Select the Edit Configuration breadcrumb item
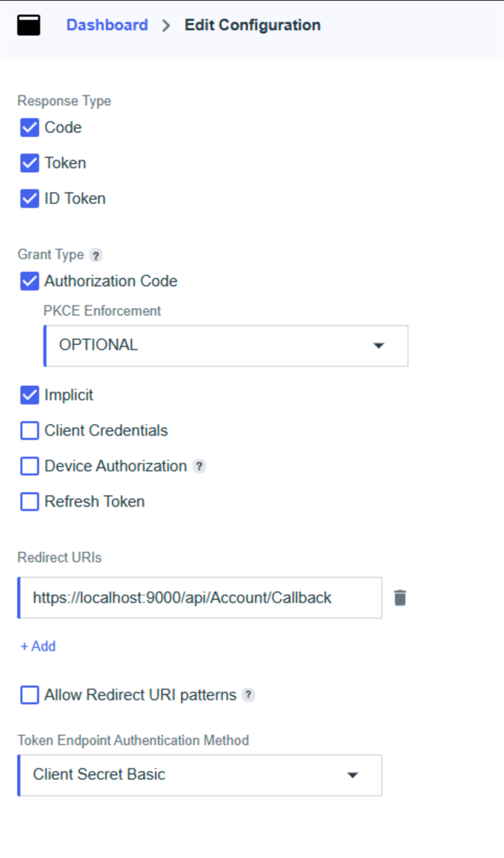 click(x=253, y=25)
